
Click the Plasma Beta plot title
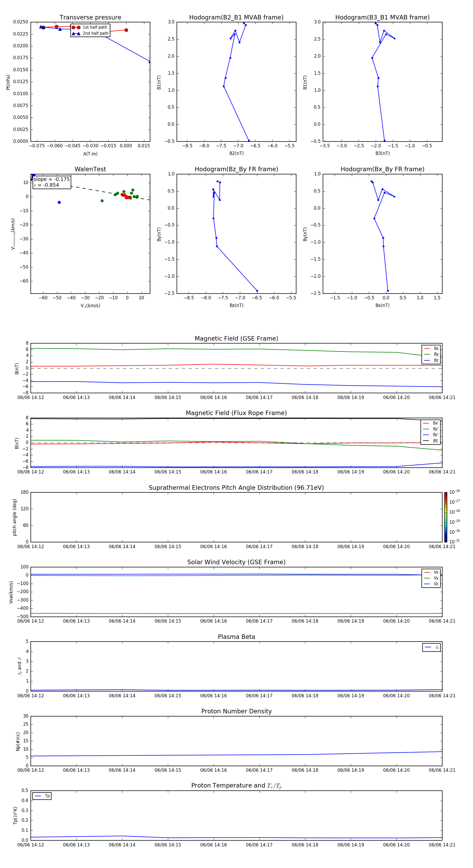coord(236,637)
